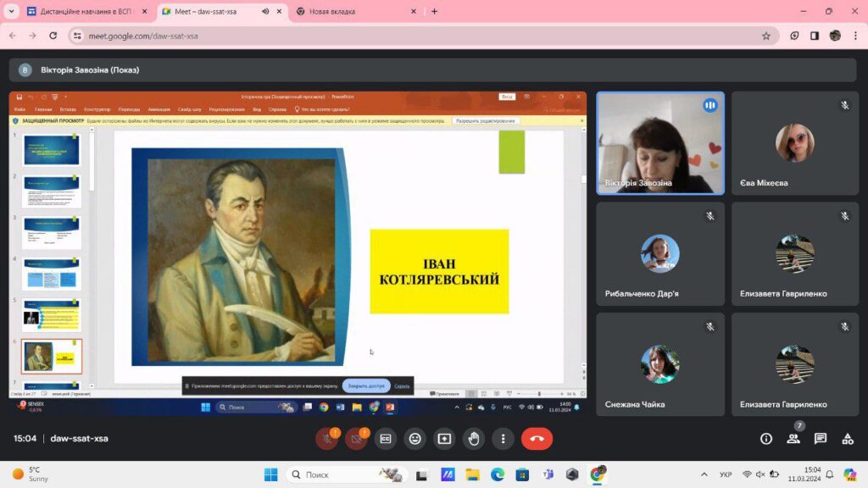The image size is (868, 488).
Task: Click the Chrome icon on the taskbar
Action: pyautogui.click(x=598, y=474)
